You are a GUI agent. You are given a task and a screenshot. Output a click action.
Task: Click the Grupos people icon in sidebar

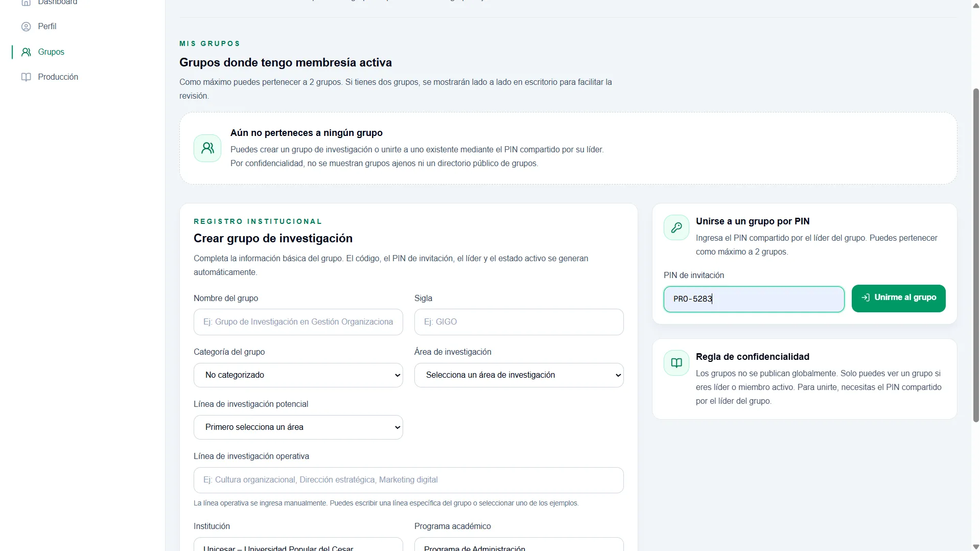26,52
